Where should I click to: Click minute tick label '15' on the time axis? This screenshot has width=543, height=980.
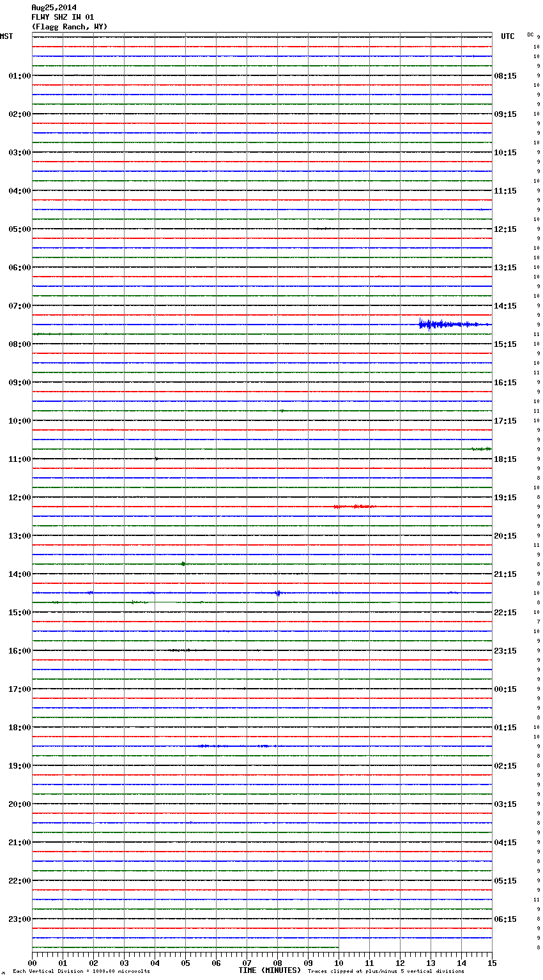pyautogui.click(x=492, y=963)
